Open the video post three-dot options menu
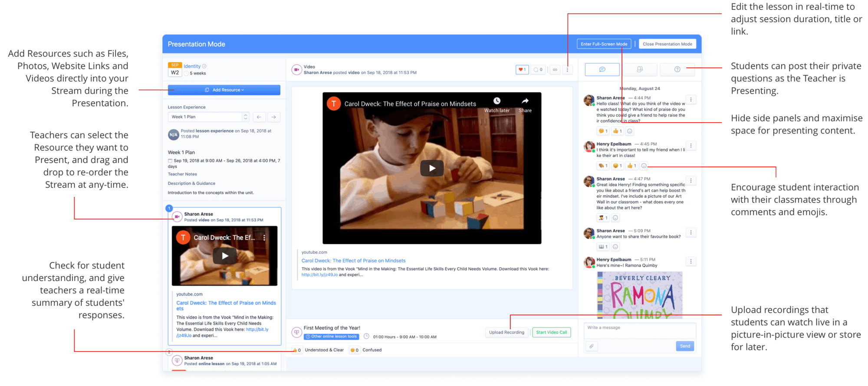Viewport: 868px width, 386px height. [x=567, y=69]
